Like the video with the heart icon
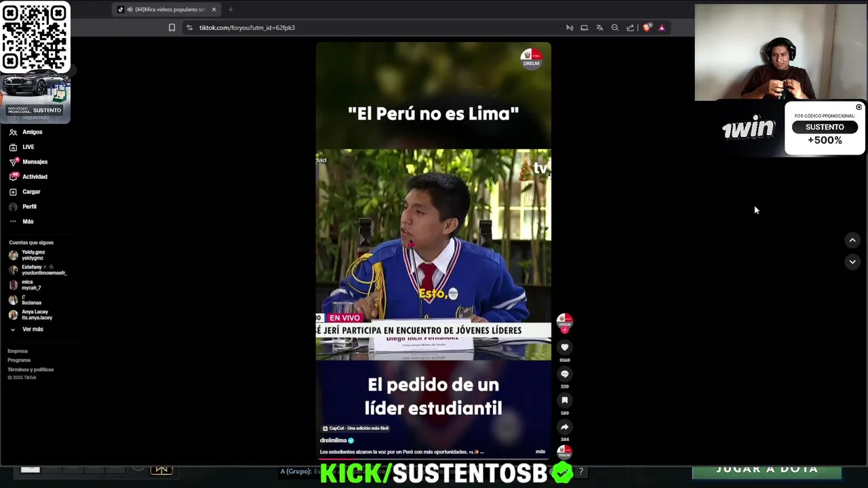 pos(564,347)
